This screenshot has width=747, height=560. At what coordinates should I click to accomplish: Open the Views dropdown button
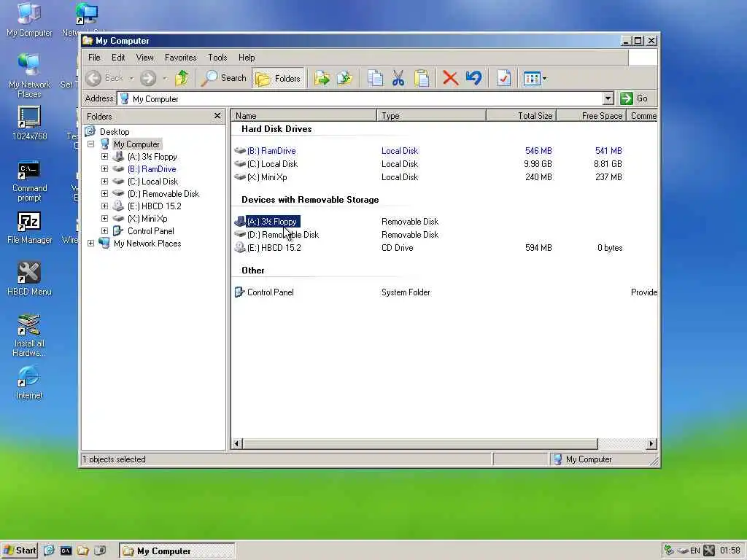coord(535,78)
